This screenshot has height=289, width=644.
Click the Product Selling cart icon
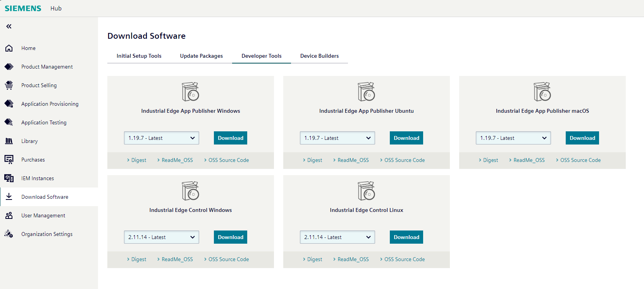[9, 85]
